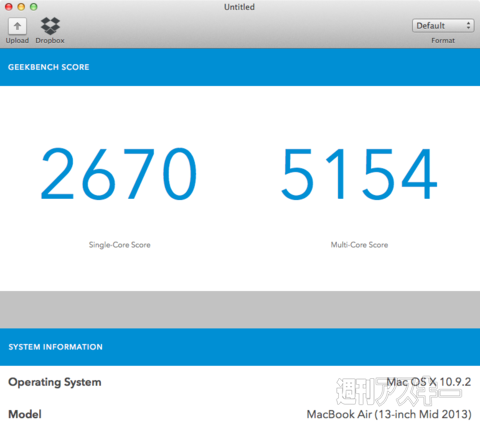This screenshot has width=480, height=425.
Task: Close the Untitled window with red button
Action: (x=9, y=7)
